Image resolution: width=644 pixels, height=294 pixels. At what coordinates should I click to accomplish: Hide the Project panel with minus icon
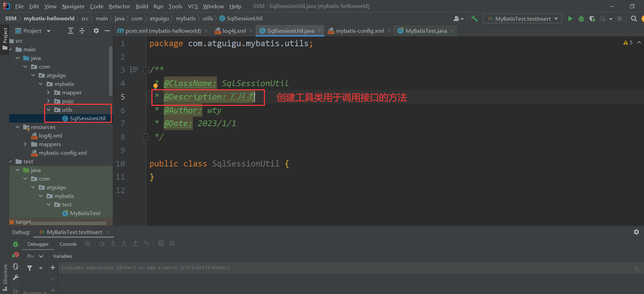pyautogui.click(x=107, y=31)
